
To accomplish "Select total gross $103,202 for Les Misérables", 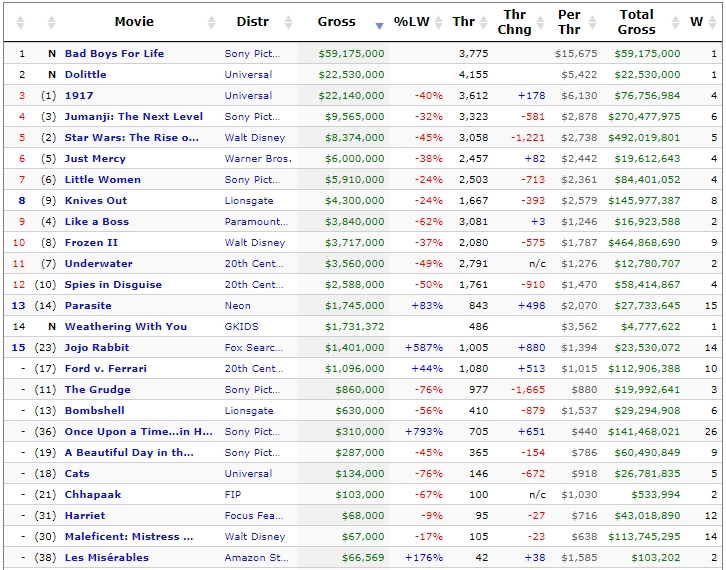I will [x=656, y=557].
